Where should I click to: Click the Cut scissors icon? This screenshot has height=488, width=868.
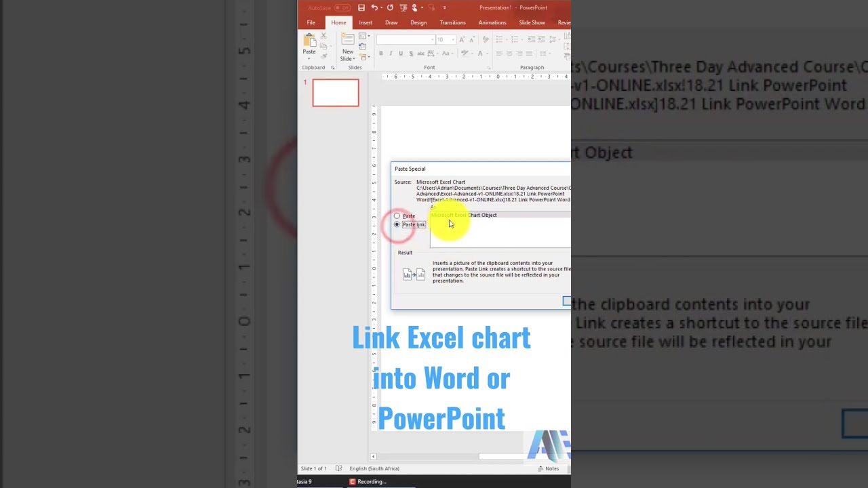coord(323,36)
